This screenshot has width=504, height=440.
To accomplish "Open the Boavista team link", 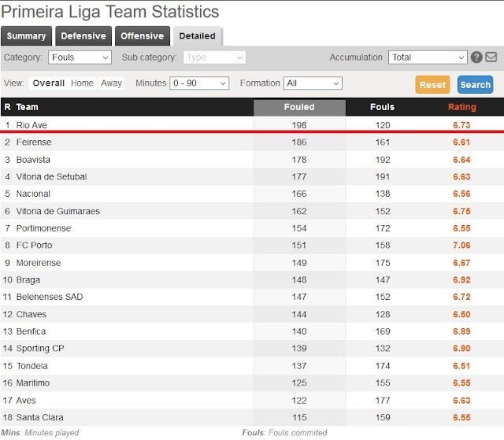I will click(x=33, y=160).
